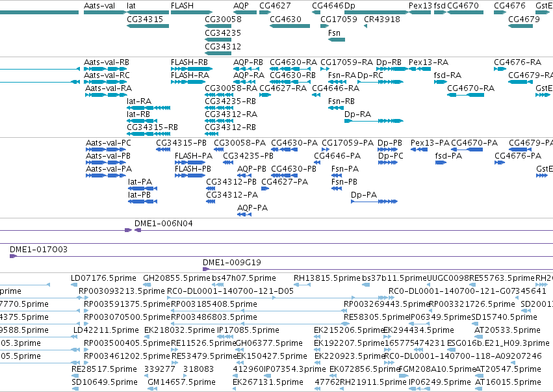This screenshot has height=392, width=553.
Task: Click the DME1-009G19 BAC start arrow
Action: tap(206, 269)
